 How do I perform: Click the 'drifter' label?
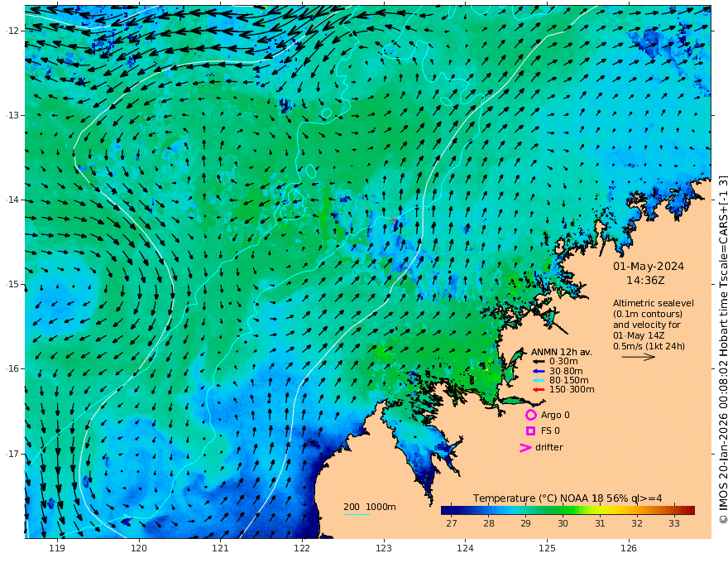(548, 447)
